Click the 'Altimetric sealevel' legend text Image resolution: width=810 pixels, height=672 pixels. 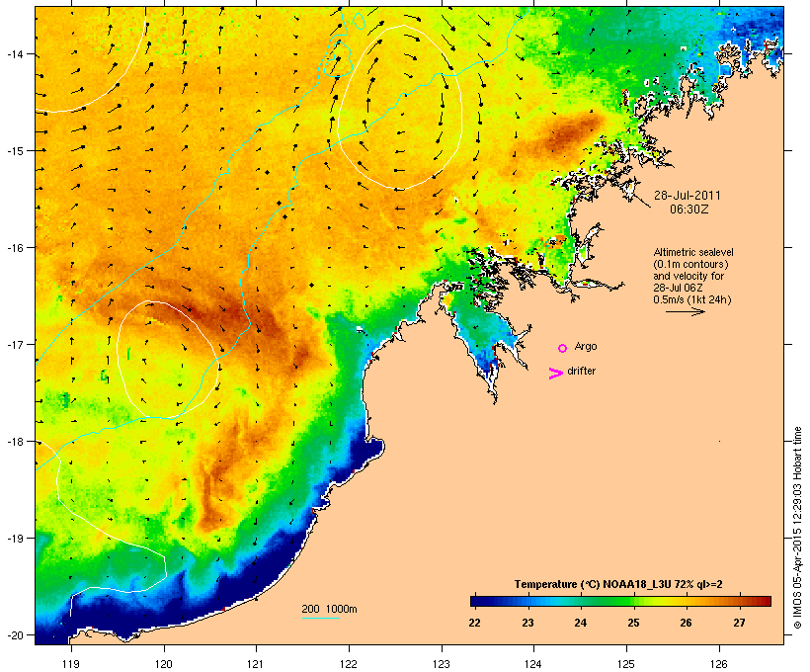693,252
